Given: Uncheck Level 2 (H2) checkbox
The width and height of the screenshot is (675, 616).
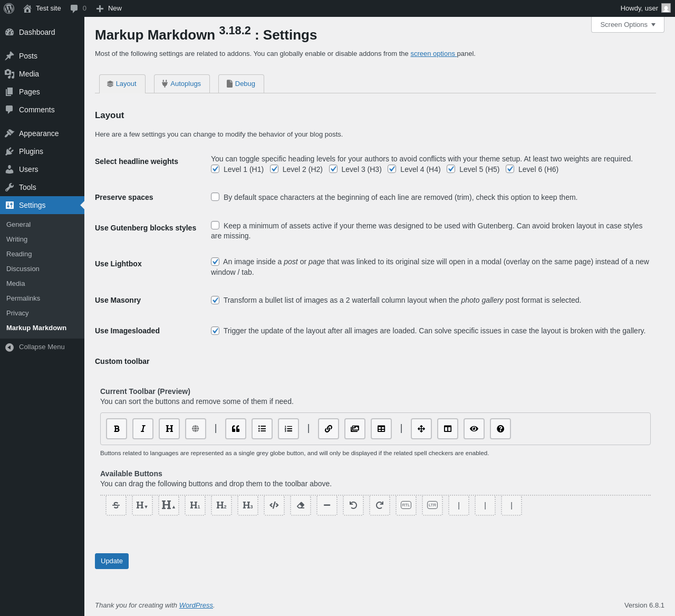Looking at the screenshot, I should (274, 169).
